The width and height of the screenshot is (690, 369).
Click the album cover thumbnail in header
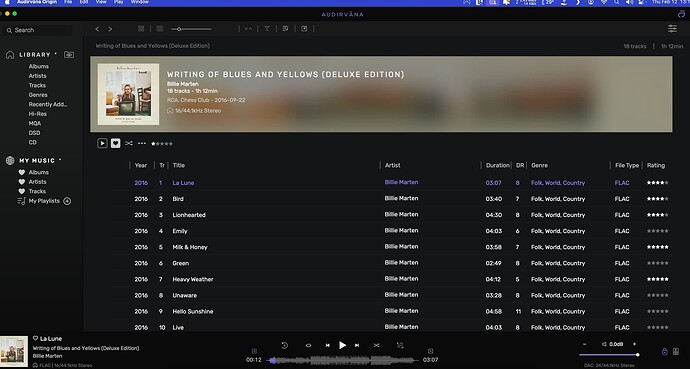[128, 94]
